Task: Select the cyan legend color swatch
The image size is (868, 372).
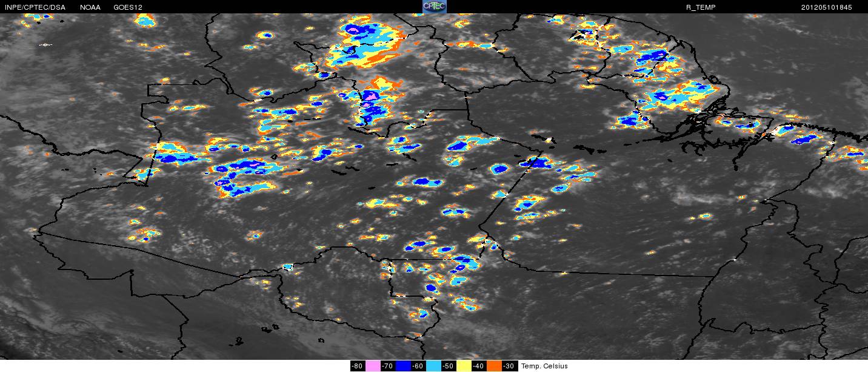Action: coord(433,366)
